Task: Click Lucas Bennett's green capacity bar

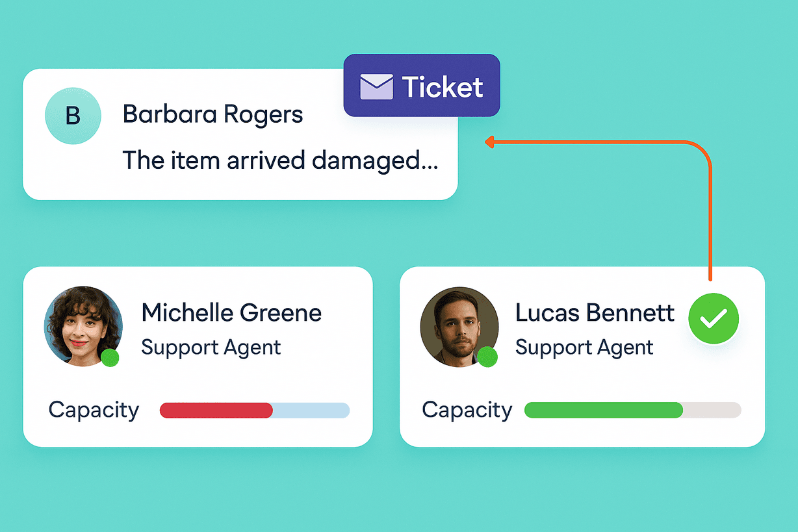Action: click(603, 410)
